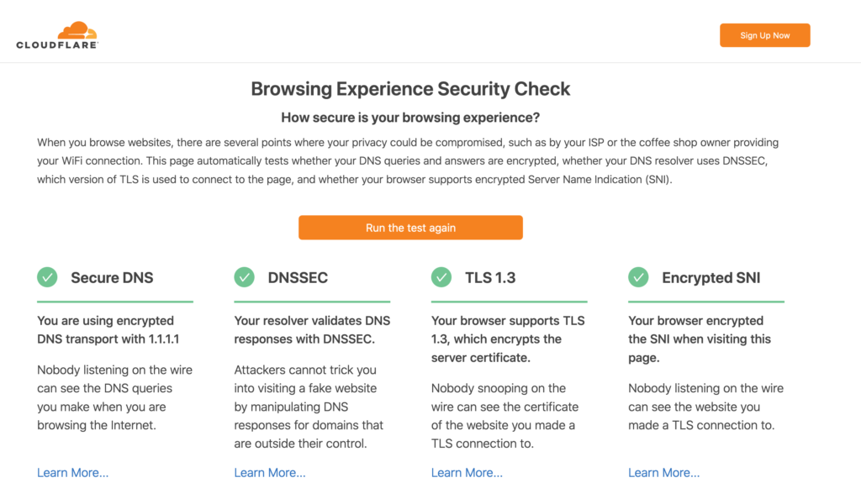861x504 pixels.
Task: Select the TLS 1.3 heading
Action: click(490, 277)
